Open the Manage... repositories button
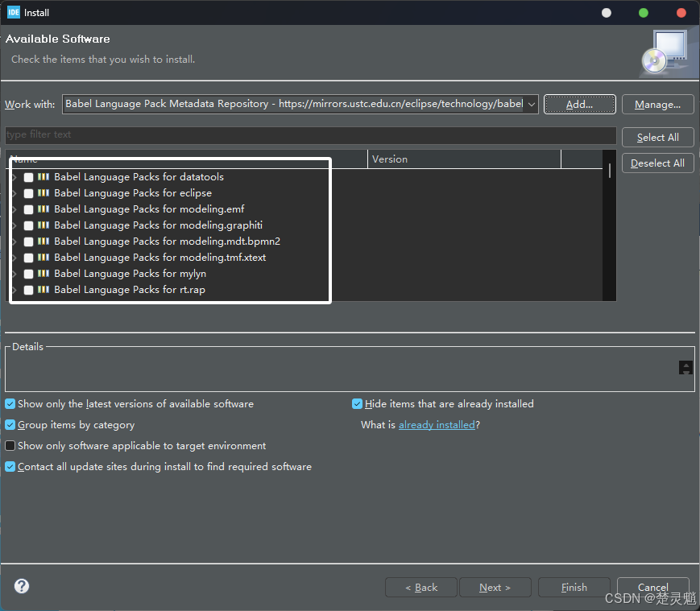700x611 pixels. (x=657, y=105)
